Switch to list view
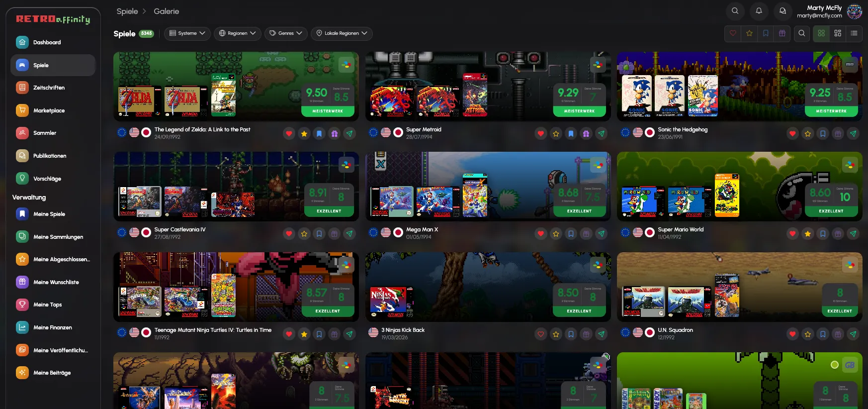This screenshot has height=409, width=868. pyautogui.click(x=854, y=33)
